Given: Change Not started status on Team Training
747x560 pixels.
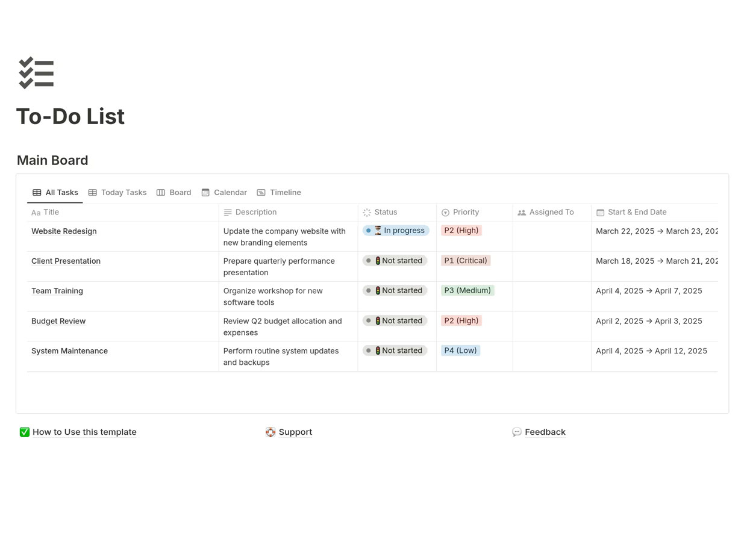Looking at the screenshot, I should tap(394, 290).
